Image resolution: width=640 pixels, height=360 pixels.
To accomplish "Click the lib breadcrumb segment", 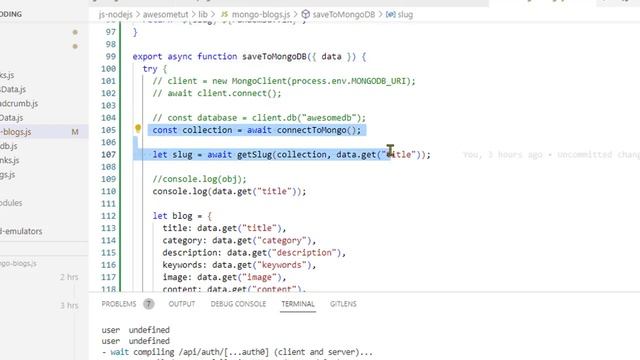I will (x=203, y=15).
